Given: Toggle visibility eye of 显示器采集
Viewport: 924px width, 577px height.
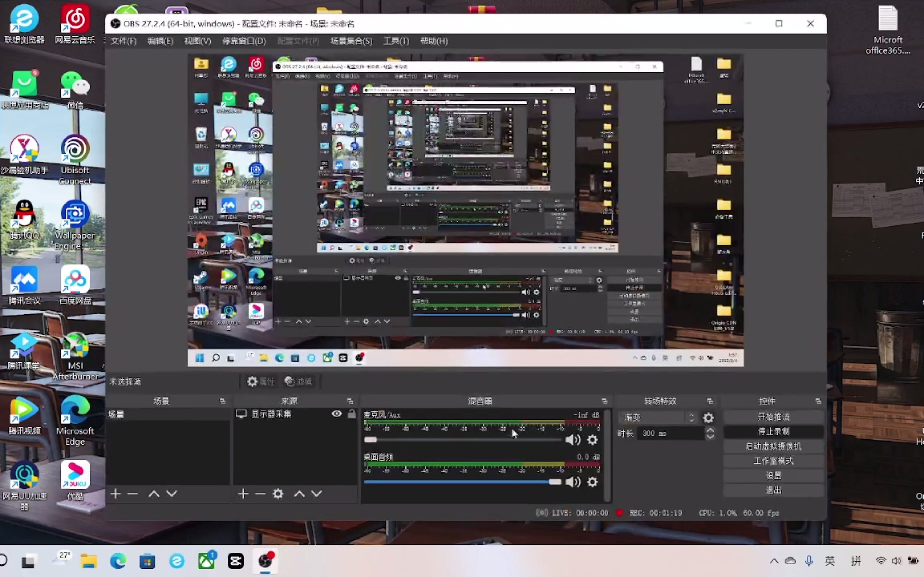Looking at the screenshot, I should click(336, 414).
